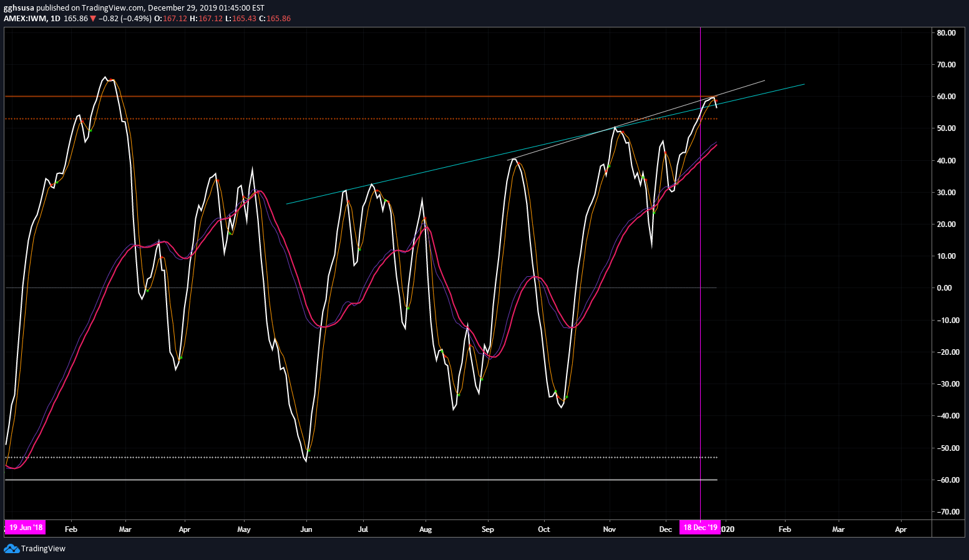Viewport: 969px width, 560px height.
Task: Click the red down-triangle price change indicator
Action: 93,19
